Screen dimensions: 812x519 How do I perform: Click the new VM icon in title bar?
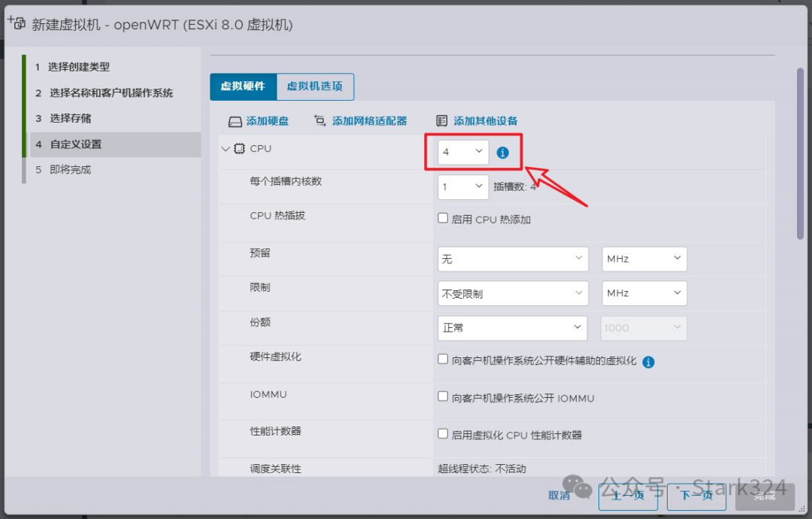15,23
